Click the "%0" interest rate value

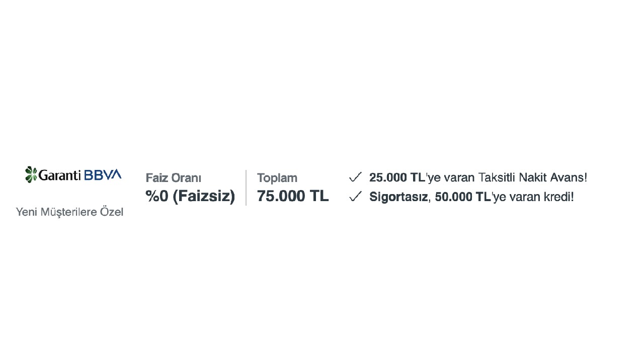[157, 196]
